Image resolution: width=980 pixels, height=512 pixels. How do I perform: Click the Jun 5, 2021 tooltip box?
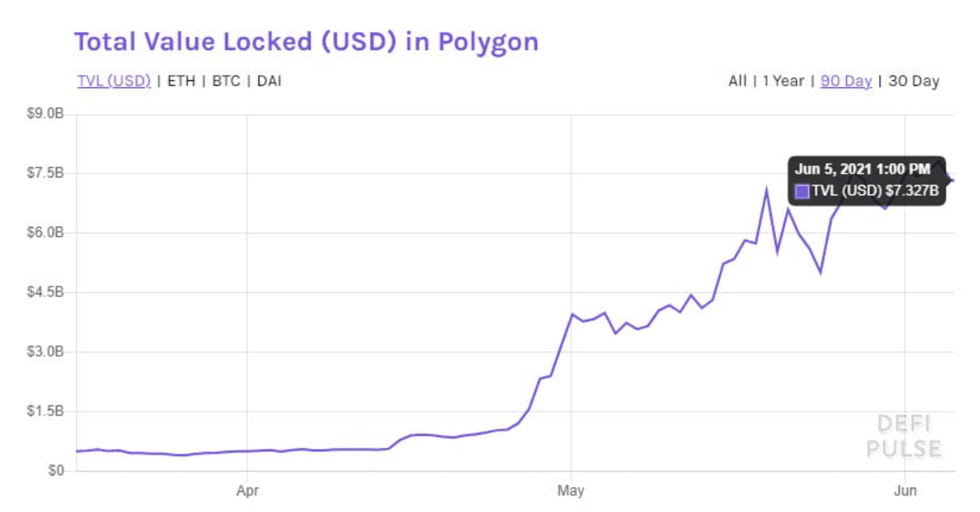(x=867, y=180)
